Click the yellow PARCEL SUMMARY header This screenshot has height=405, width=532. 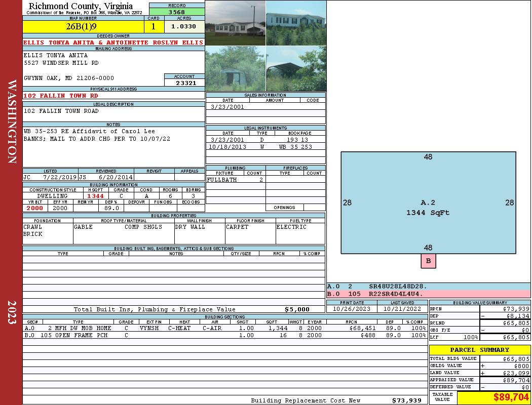point(479,350)
